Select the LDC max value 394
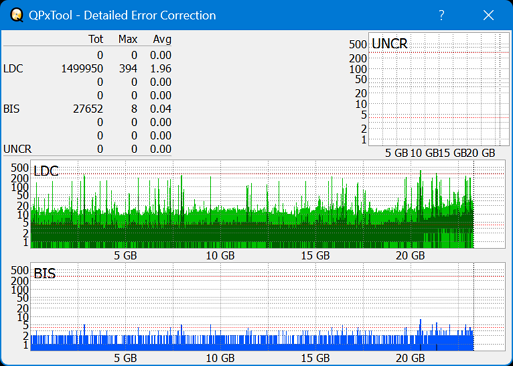Viewport: 513px width, 366px height. (x=128, y=69)
